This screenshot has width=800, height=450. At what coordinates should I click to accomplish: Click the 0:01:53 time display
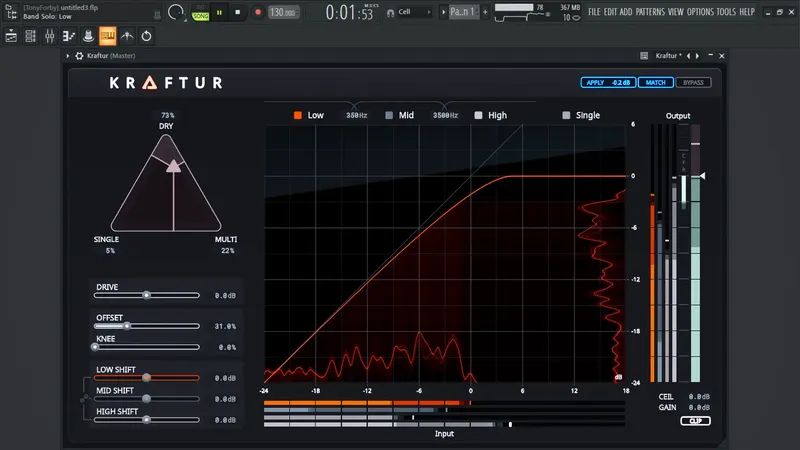tap(349, 12)
